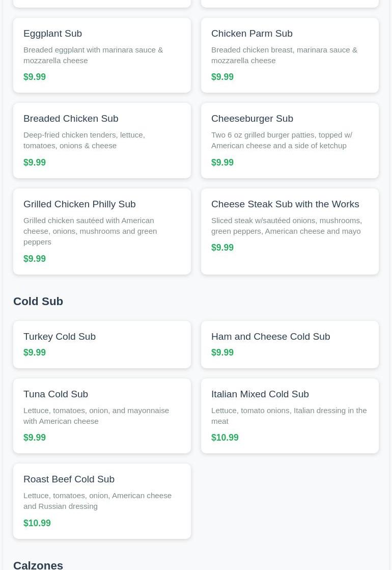Viewport: 392px width, 570px height.
Task: Click the Cheeseburger Sub description text
Action: (282, 140)
